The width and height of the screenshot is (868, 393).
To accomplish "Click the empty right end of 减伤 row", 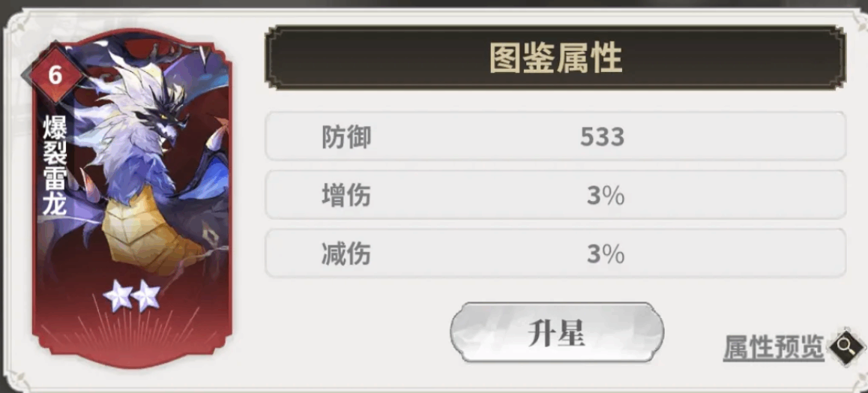I will (x=780, y=254).
